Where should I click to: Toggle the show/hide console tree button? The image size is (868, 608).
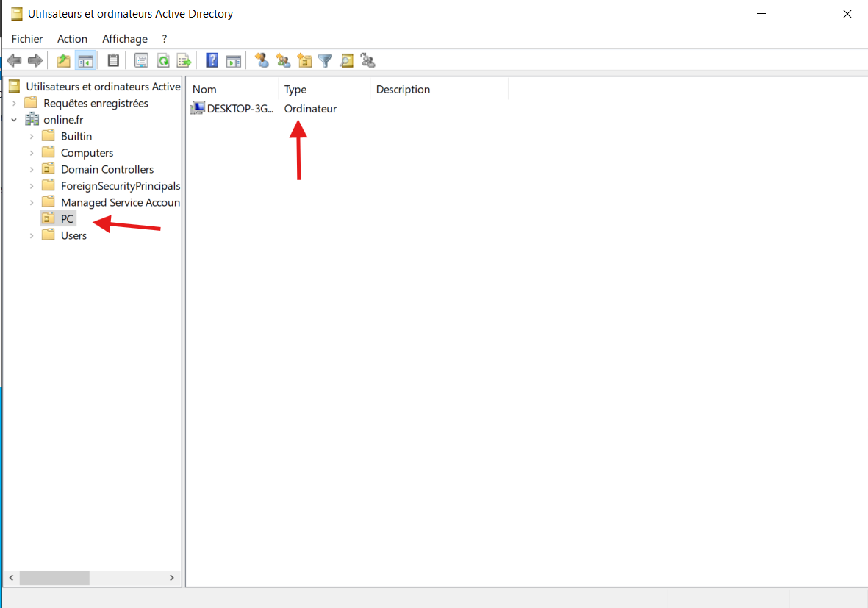pyautogui.click(x=86, y=61)
